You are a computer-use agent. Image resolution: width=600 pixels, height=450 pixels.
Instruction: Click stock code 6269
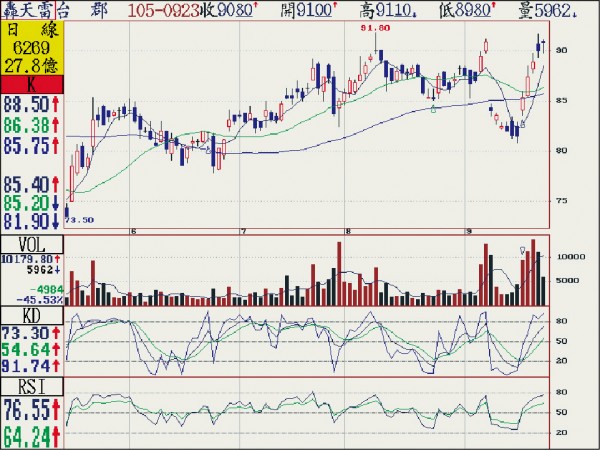click(31, 48)
